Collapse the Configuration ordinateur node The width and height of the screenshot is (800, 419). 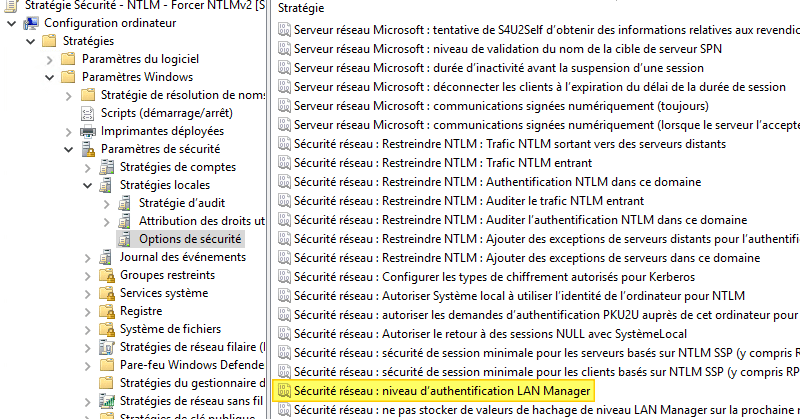tap(12, 23)
